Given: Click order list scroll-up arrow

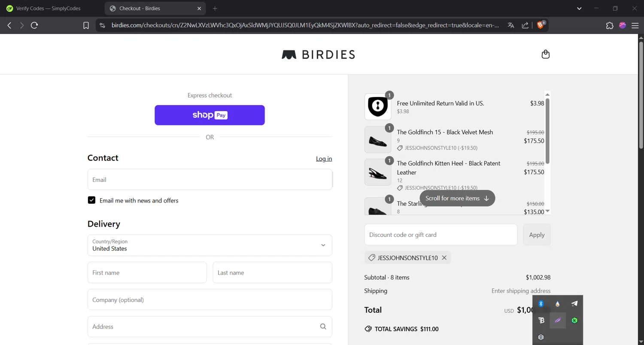Looking at the screenshot, I should (x=547, y=94).
